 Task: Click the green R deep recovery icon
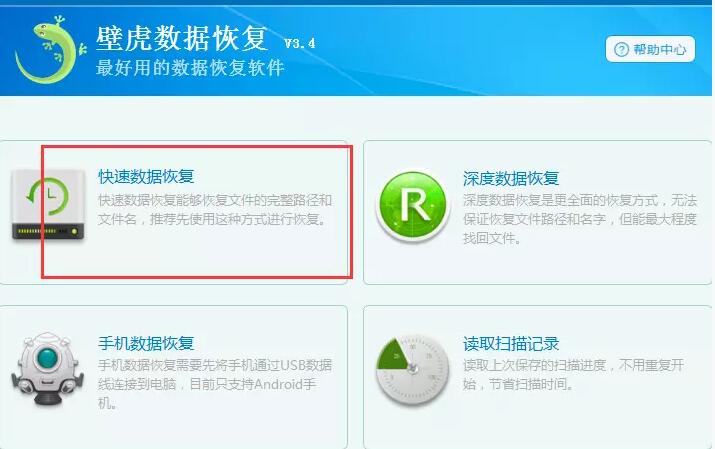click(x=413, y=206)
